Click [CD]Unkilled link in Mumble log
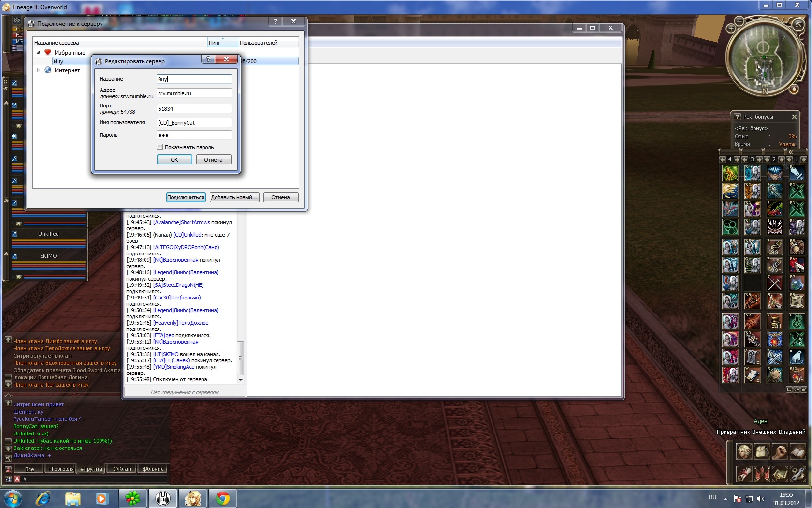Image resolution: width=812 pixels, height=508 pixels. (x=188, y=235)
